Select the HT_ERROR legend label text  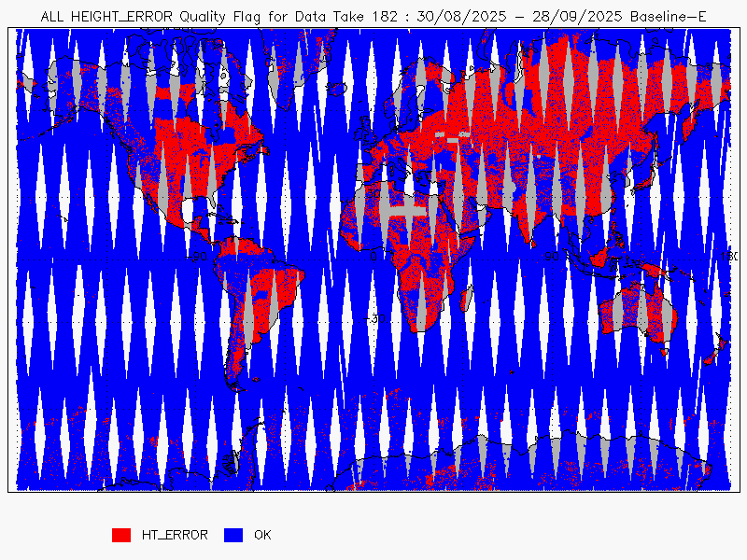point(175,535)
